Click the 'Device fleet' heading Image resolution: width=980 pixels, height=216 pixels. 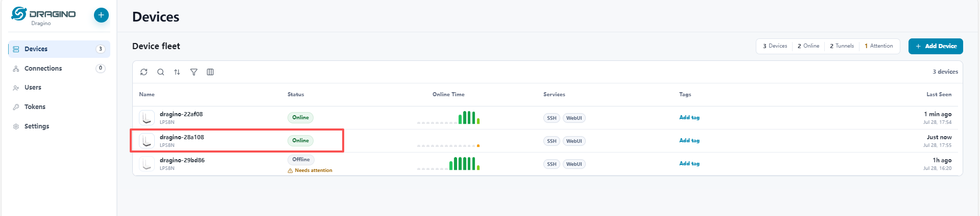(x=156, y=46)
